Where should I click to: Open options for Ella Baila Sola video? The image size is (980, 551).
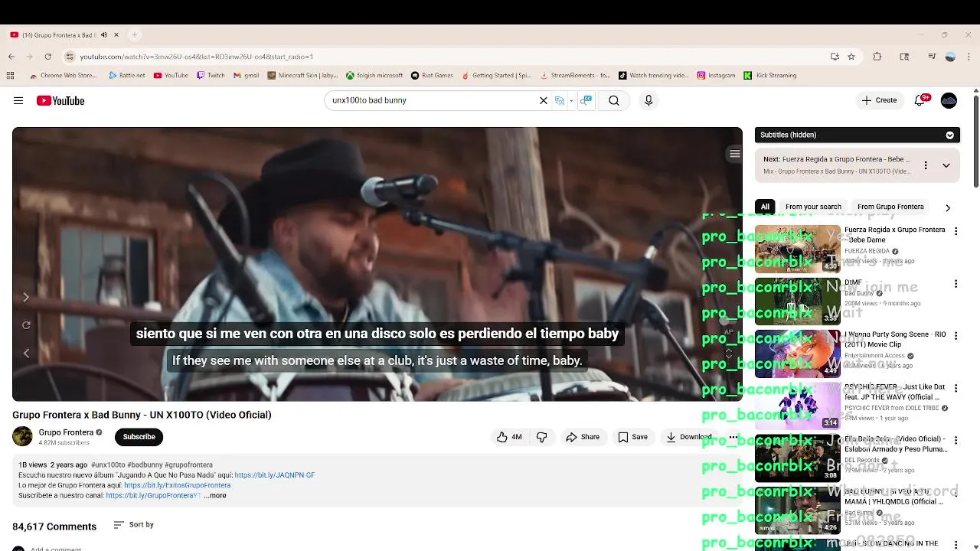[955, 441]
